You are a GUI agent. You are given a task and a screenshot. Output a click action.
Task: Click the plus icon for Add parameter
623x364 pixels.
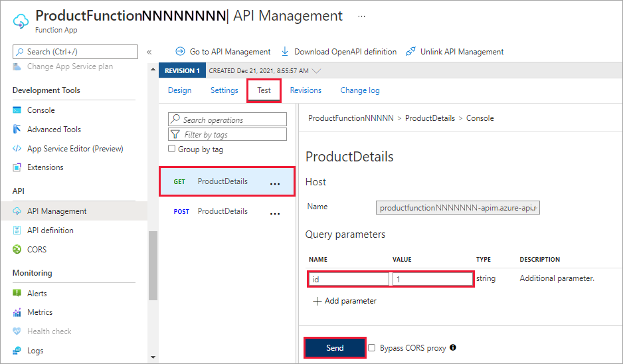pyautogui.click(x=317, y=301)
